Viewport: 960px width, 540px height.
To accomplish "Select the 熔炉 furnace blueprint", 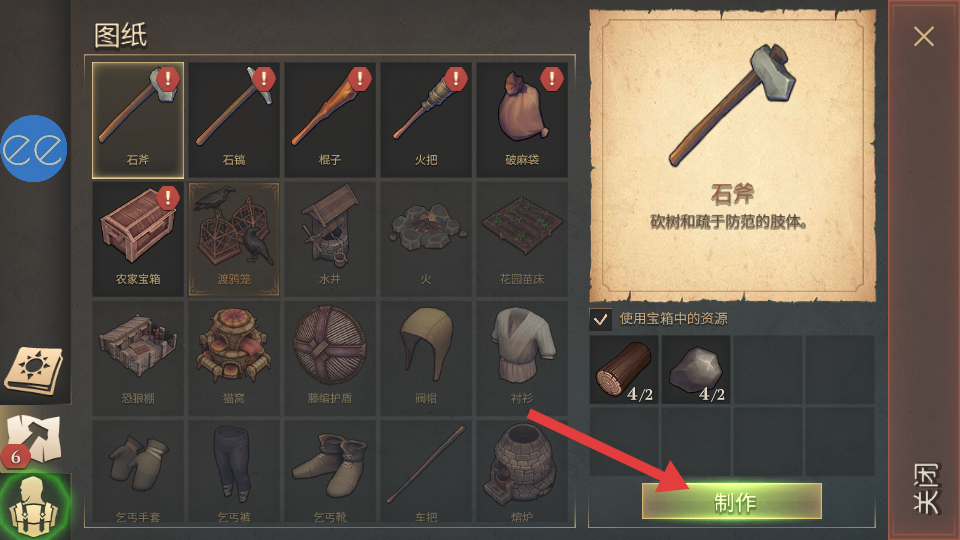I will [x=522, y=471].
